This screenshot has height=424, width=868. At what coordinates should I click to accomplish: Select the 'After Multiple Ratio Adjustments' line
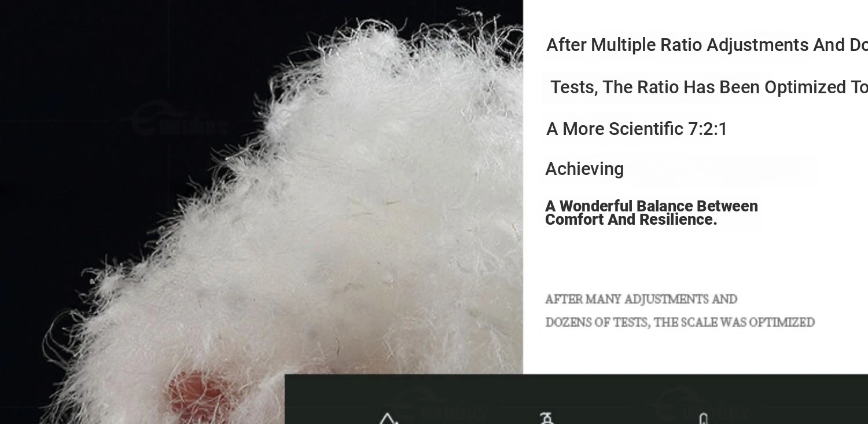[x=707, y=45]
